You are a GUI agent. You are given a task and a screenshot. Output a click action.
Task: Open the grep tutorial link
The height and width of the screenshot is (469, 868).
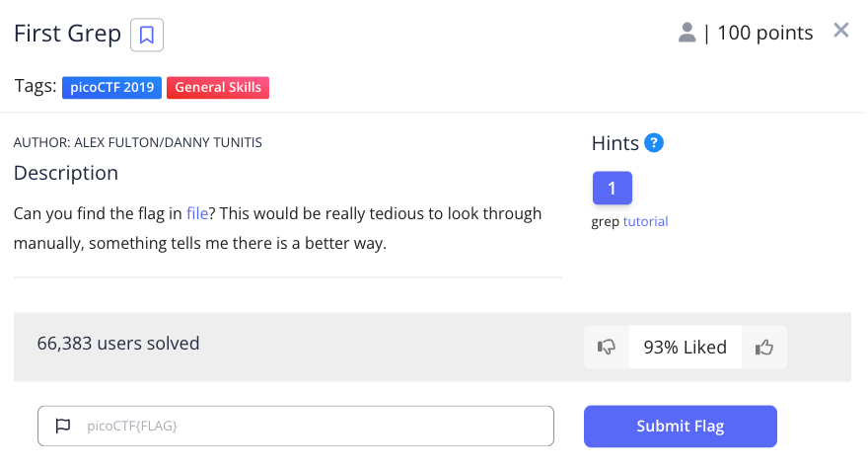point(645,221)
